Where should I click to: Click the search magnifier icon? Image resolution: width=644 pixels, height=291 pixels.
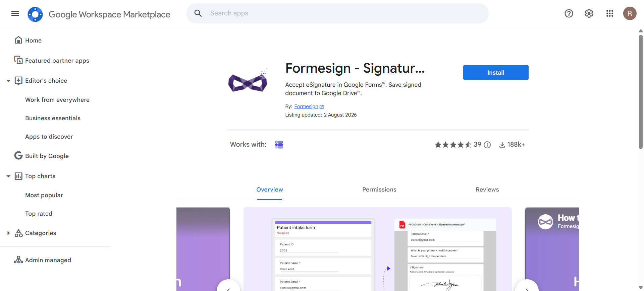[x=198, y=13]
